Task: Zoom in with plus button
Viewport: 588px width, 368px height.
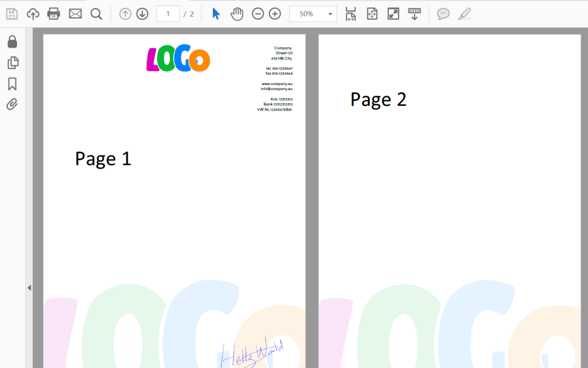Action: tap(275, 14)
